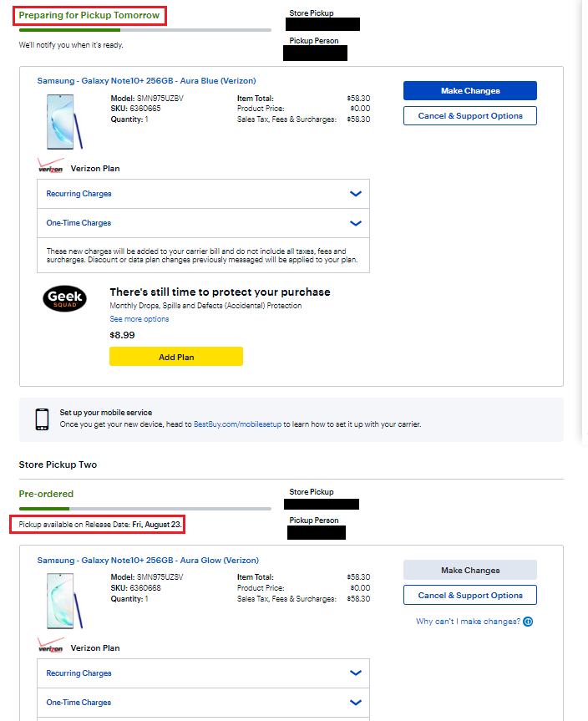Viewport: 588px width, 721px height.
Task: Open the Galaxy Note10+ Aura Glow product title link
Action: (x=148, y=561)
